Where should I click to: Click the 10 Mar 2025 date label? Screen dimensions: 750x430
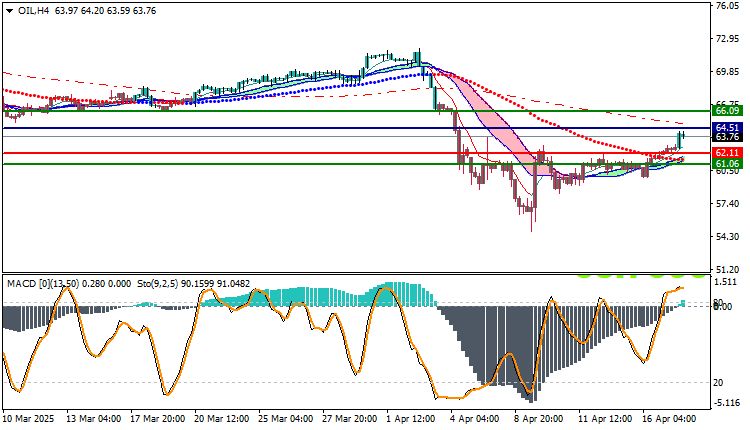(x=29, y=419)
